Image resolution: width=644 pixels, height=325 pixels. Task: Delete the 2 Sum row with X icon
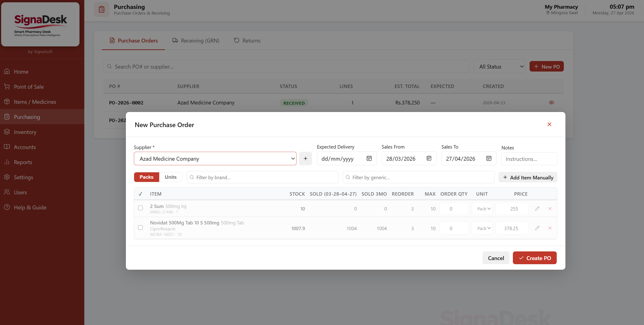pos(550,208)
